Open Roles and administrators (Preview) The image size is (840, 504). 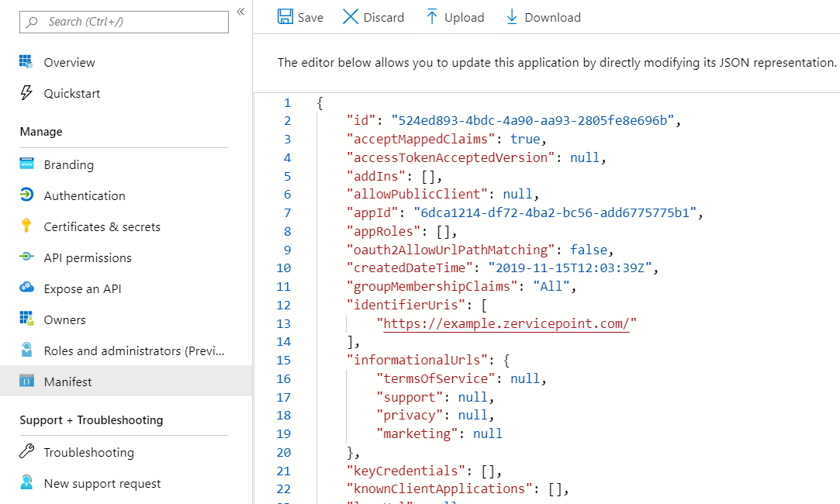[x=133, y=350]
